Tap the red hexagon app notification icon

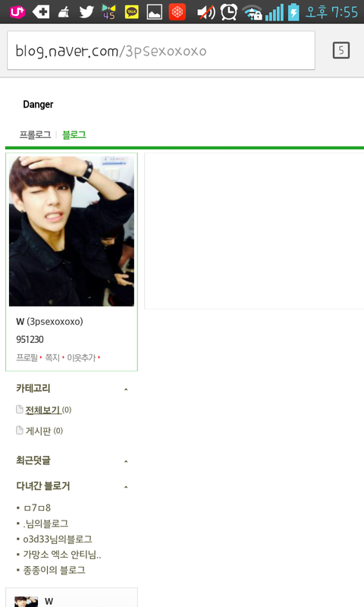click(x=177, y=12)
